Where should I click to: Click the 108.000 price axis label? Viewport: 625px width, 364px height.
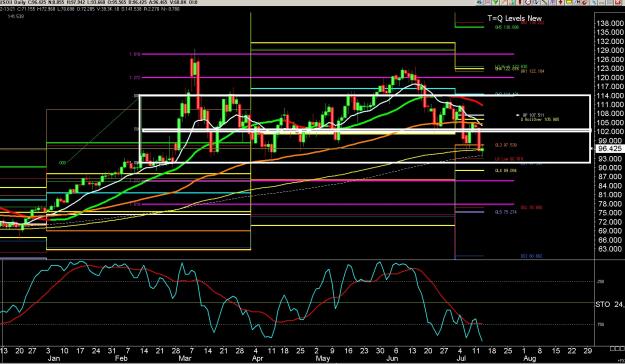click(x=610, y=114)
